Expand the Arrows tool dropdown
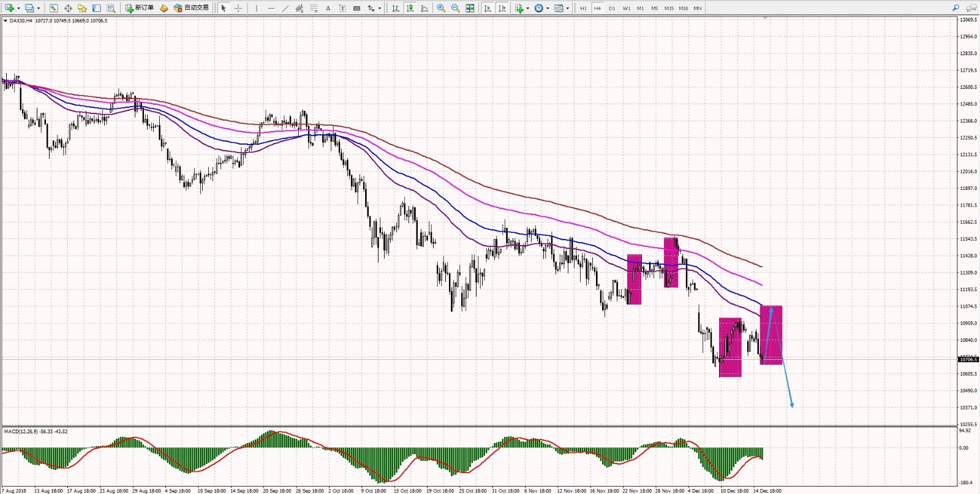This screenshot has width=980, height=494. click(x=380, y=9)
